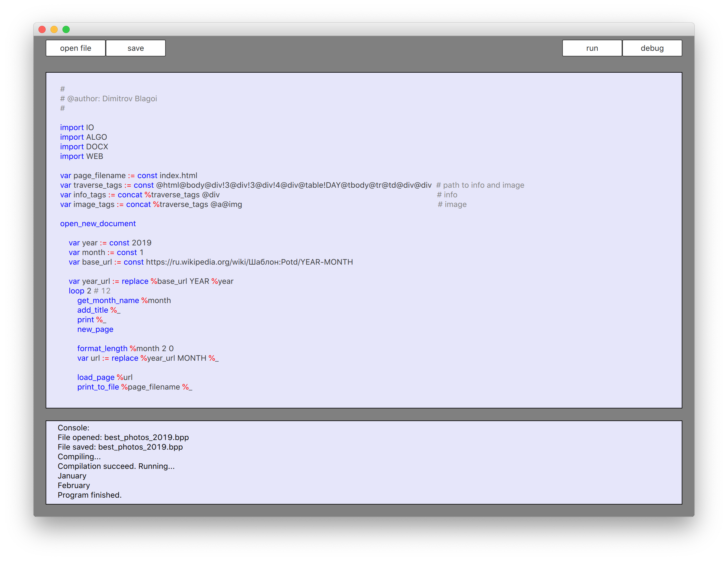
Task: Click the '# info' comment
Action: [x=447, y=195]
